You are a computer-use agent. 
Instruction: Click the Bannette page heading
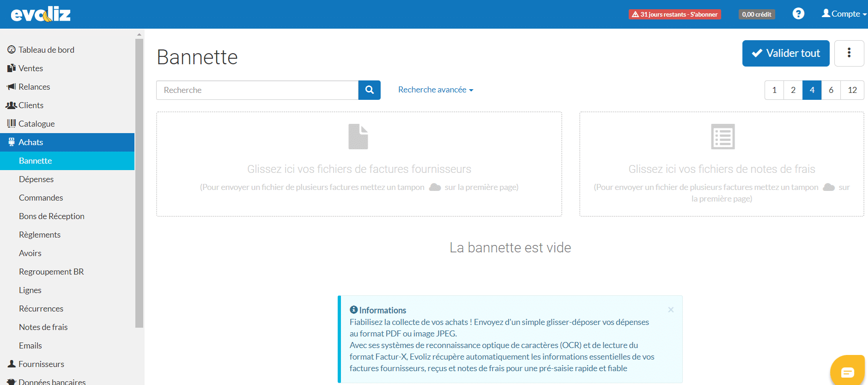[x=197, y=57]
